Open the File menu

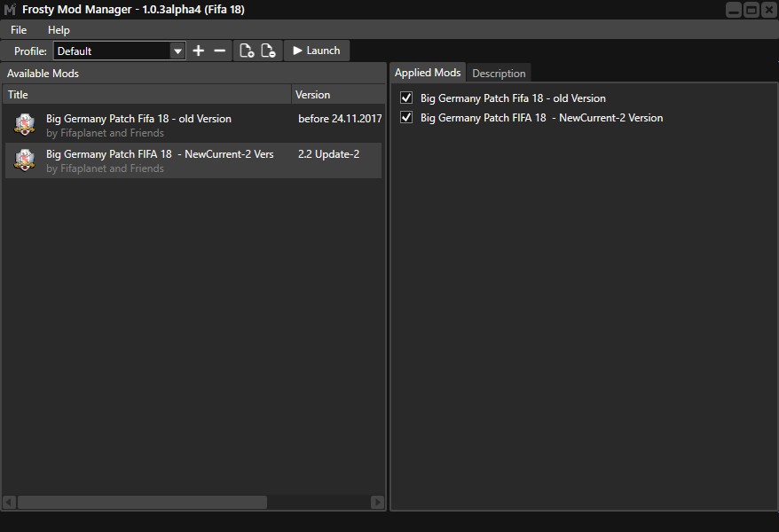tap(19, 30)
